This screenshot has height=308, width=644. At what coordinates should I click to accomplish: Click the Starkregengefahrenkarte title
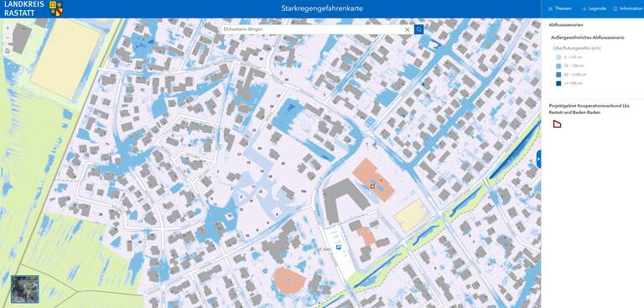coord(322,8)
